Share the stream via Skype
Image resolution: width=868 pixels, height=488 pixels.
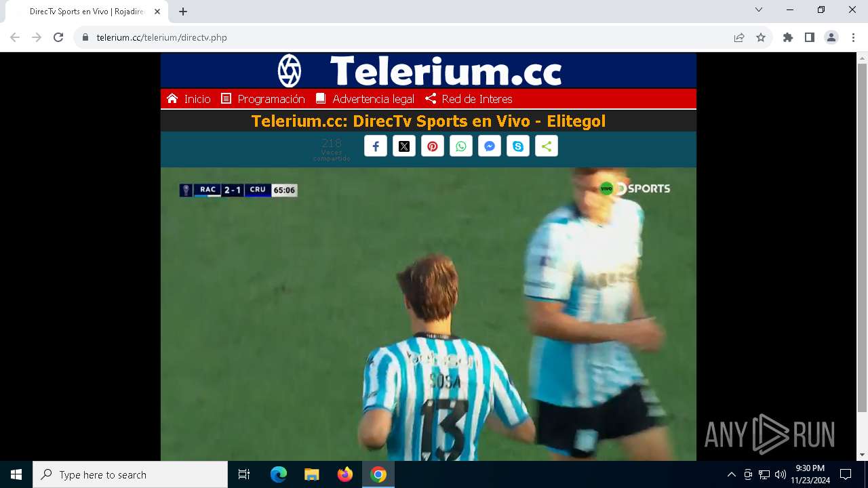518,146
